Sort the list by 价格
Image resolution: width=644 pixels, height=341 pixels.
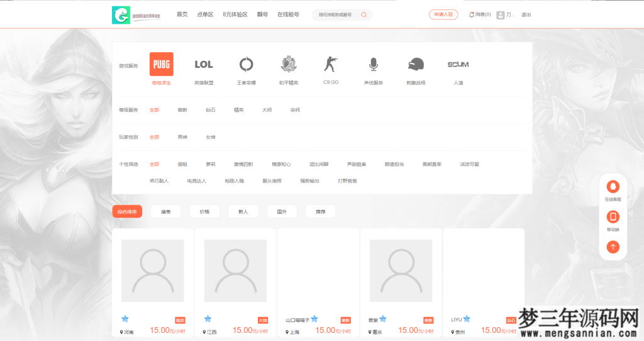point(204,211)
